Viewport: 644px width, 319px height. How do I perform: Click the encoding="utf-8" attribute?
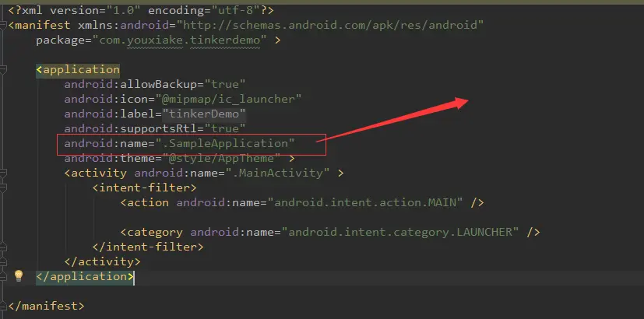203,10
